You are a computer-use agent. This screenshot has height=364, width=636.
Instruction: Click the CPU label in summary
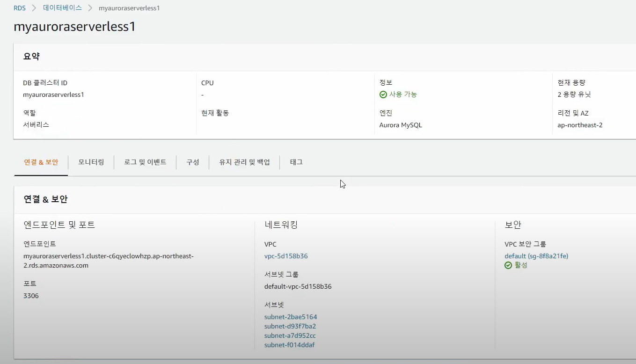coord(207,83)
